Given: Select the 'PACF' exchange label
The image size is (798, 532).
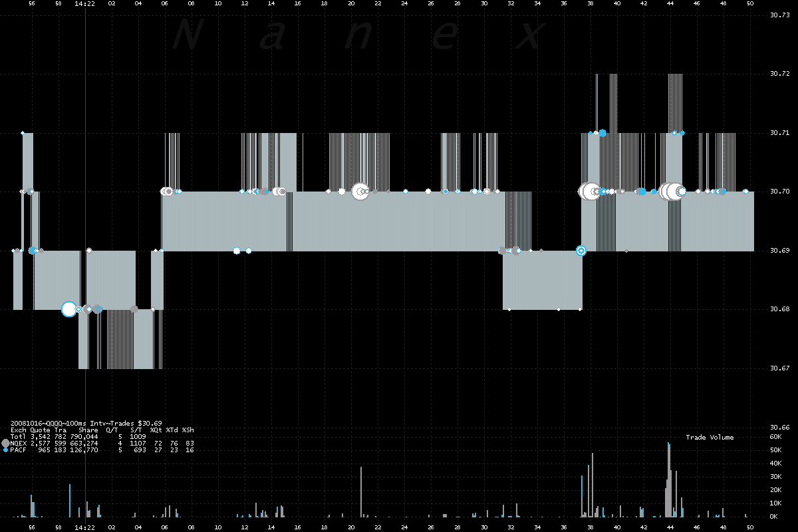Looking at the screenshot, I should pos(19,450).
